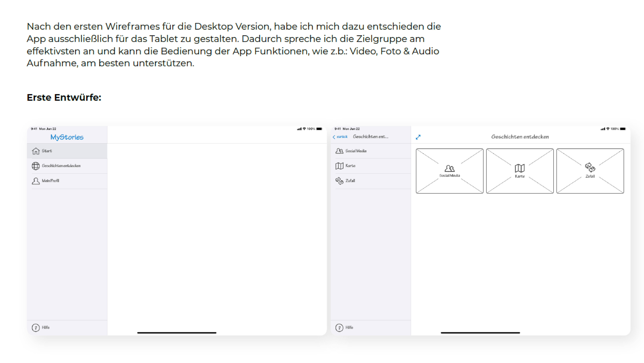Viewport: 644px width, 363px height.
Task: Open the Social Media placeholder card
Action: pos(449,171)
